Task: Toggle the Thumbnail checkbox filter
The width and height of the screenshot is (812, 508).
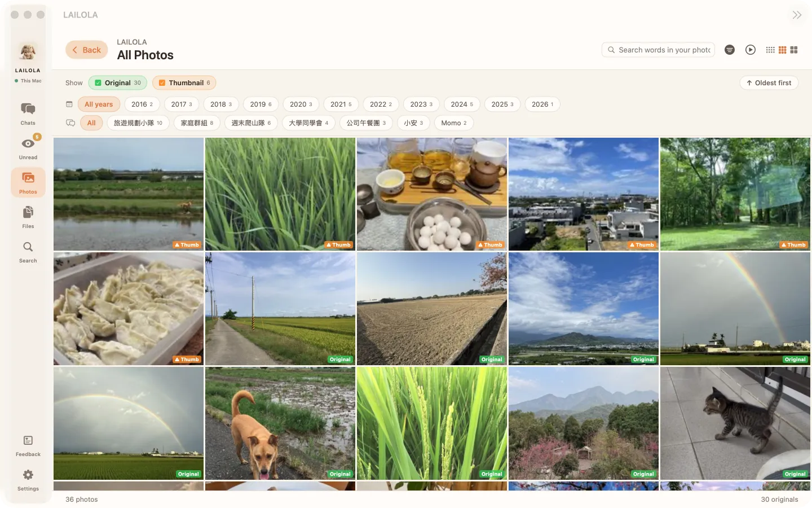Action: click(184, 82)
